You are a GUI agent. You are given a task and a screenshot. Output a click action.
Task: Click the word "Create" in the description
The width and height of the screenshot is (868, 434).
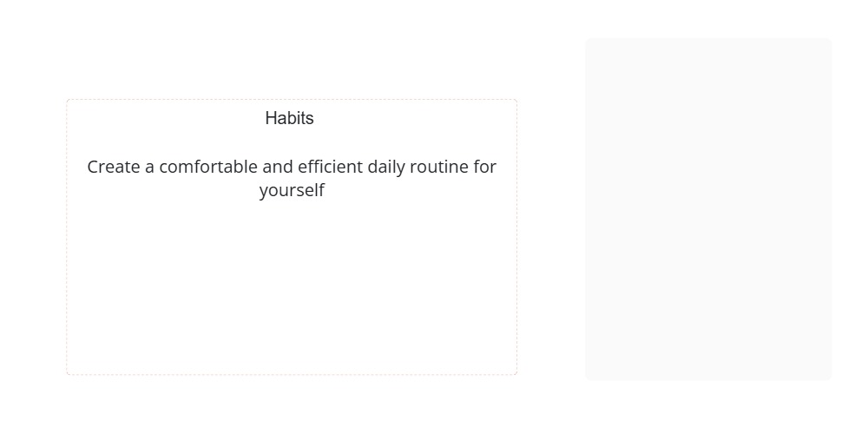click(x=114, y=167)
